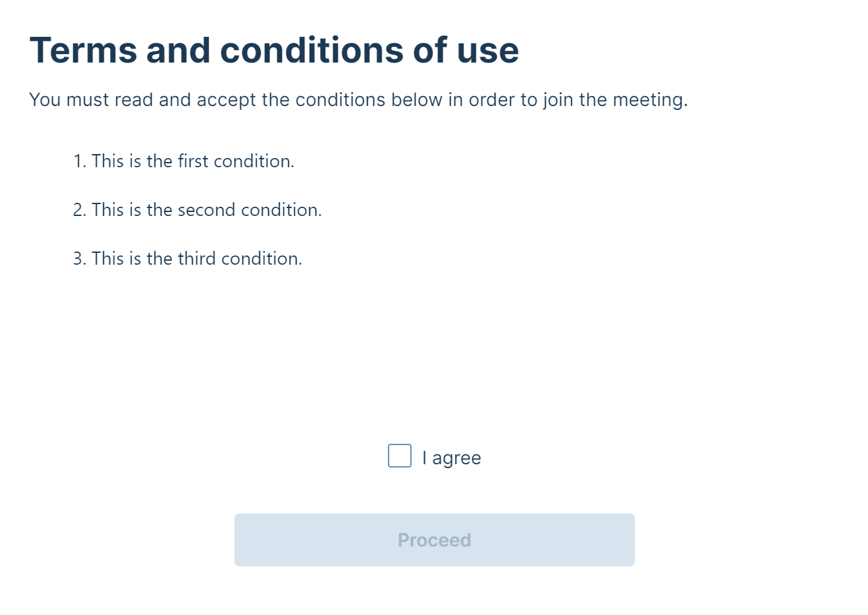Click the "I agree" label text
The image size is (868, 615).
click(452, 458)
